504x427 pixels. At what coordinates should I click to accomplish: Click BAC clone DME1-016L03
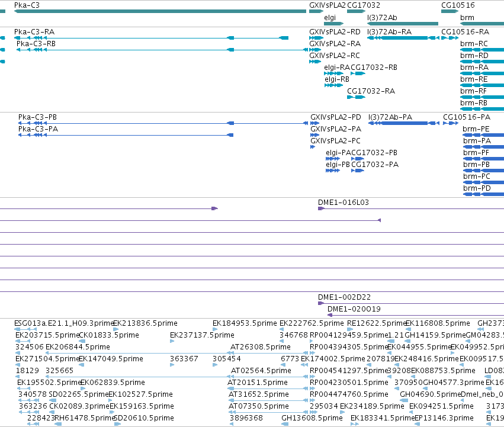[411, 208]
